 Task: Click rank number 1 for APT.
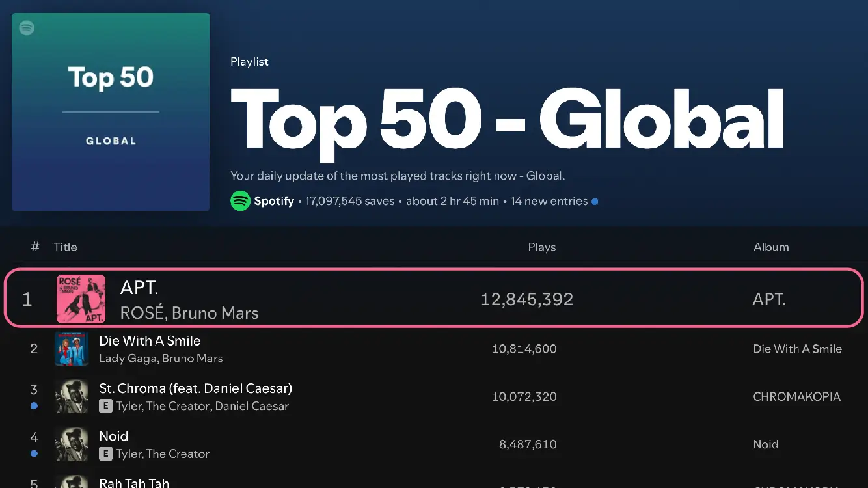tap(27, 299)
